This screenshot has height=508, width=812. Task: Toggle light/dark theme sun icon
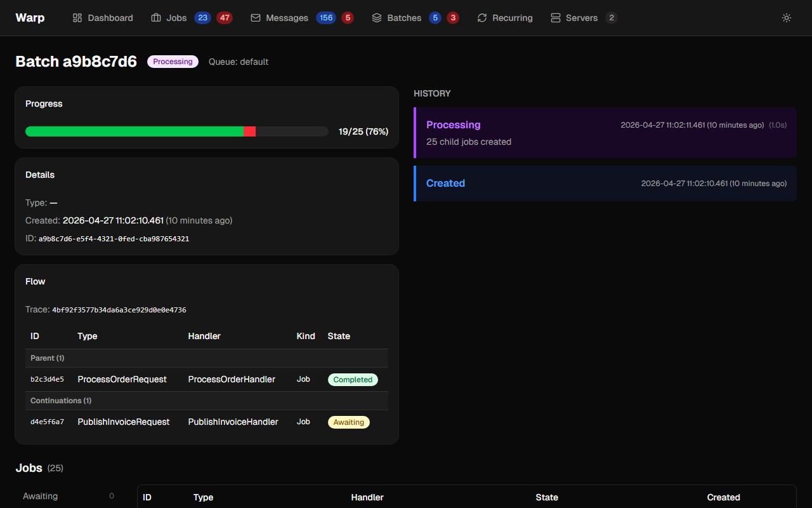[787, 18]
